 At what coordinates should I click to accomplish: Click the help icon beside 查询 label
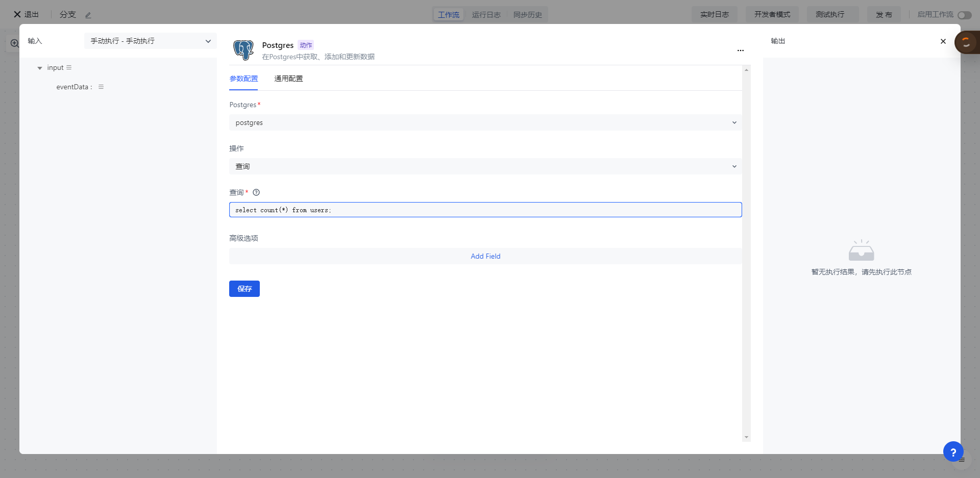pos(256,192)
